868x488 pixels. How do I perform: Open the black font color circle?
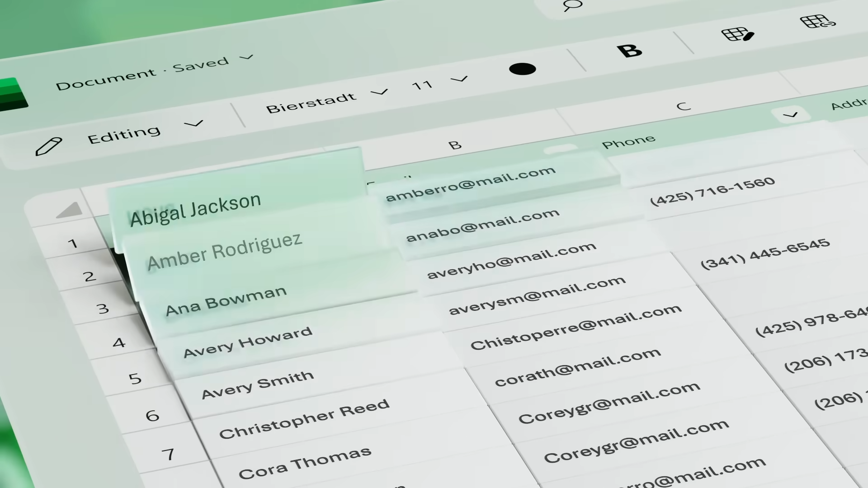click(523, 69)
